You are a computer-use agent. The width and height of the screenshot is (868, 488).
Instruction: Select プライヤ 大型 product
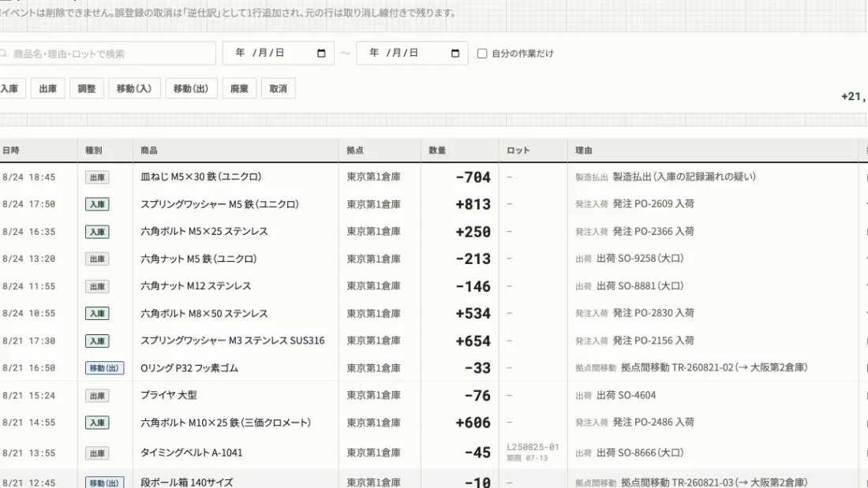point(169,395)
